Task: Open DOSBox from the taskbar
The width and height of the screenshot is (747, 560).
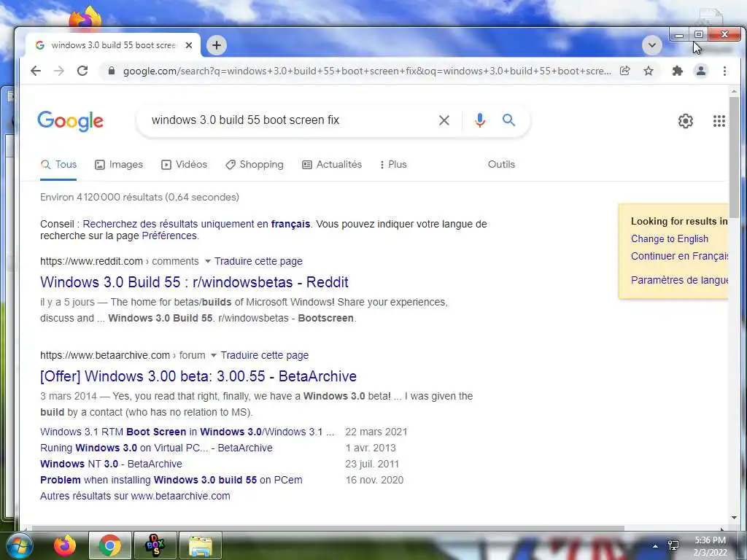Action: pos(155,545)
